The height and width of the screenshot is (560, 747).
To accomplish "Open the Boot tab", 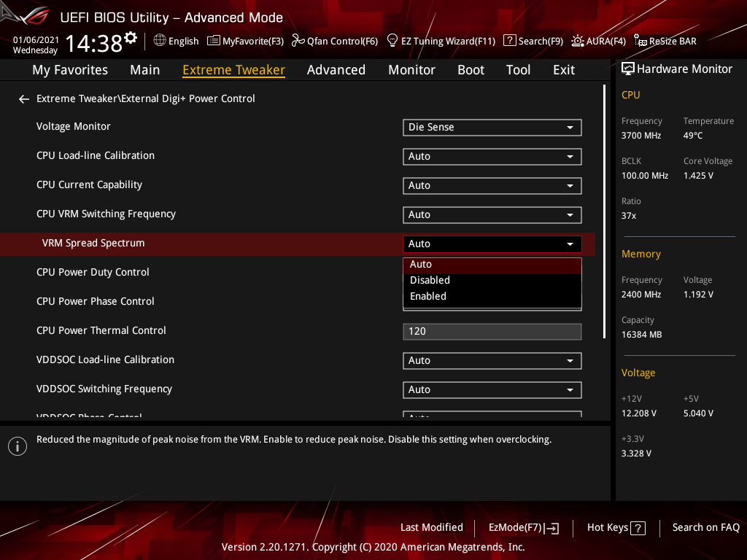I will (471, 70).
